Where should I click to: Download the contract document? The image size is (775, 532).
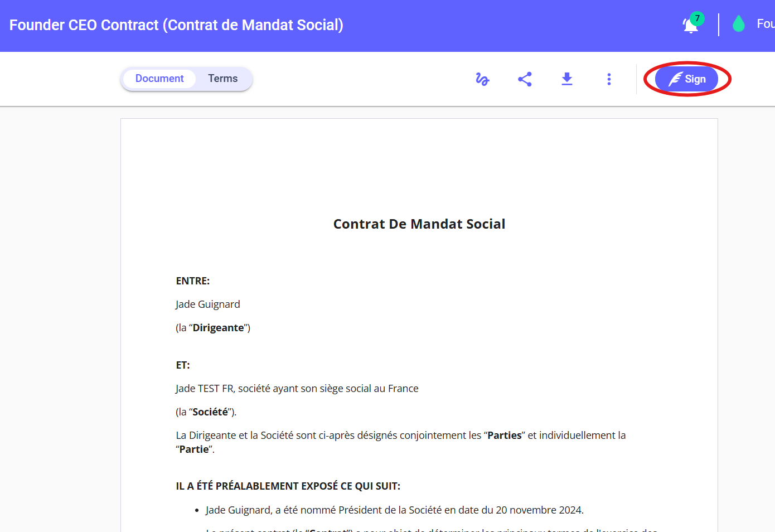566,79
